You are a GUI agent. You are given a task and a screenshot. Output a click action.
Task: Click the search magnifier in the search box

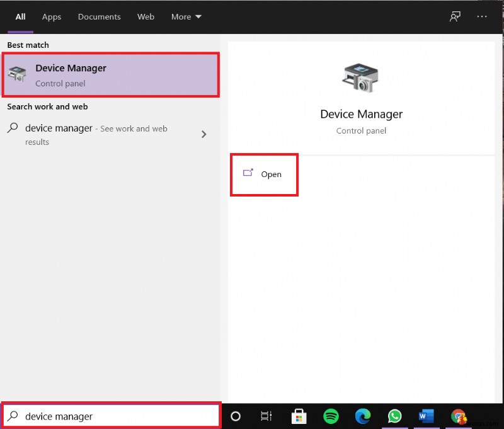(x=14, y=416)
